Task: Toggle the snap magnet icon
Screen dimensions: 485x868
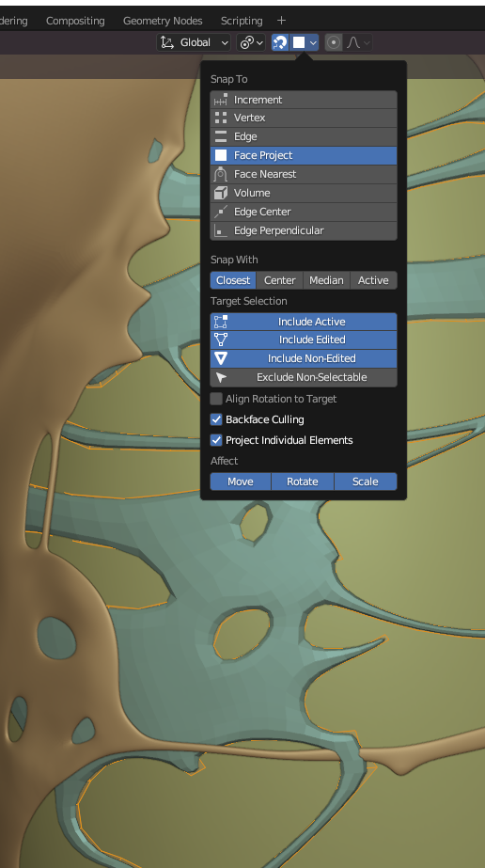Action: pos(280,42)
